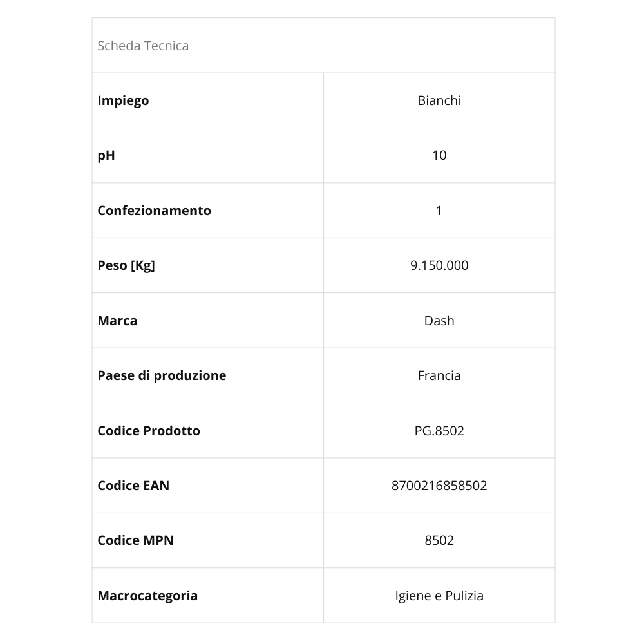
Task: Select the pH row label
Action: point(106,155)
